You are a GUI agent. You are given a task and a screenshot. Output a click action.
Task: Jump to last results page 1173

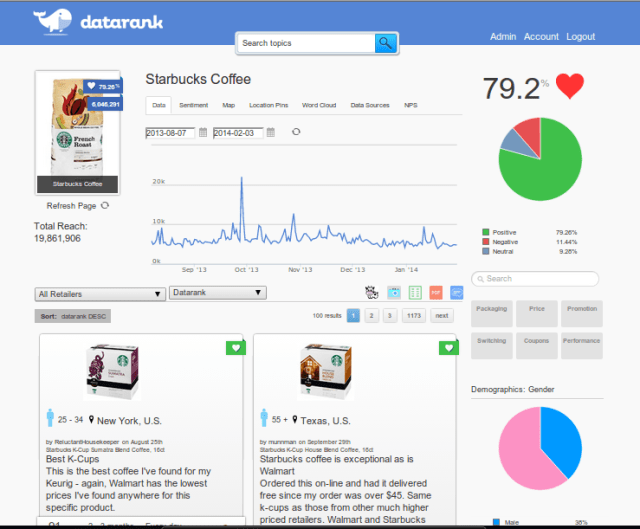point(414,316)
